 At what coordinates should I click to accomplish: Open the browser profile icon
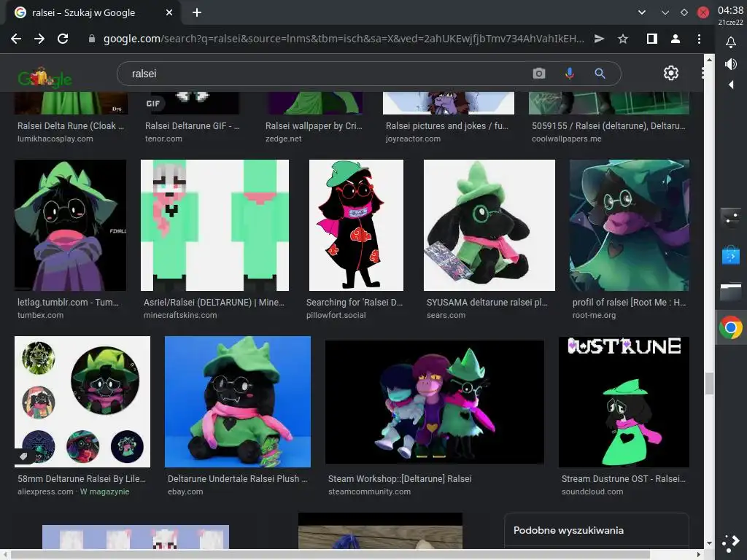pyautogui.click(x=675, y=39)
